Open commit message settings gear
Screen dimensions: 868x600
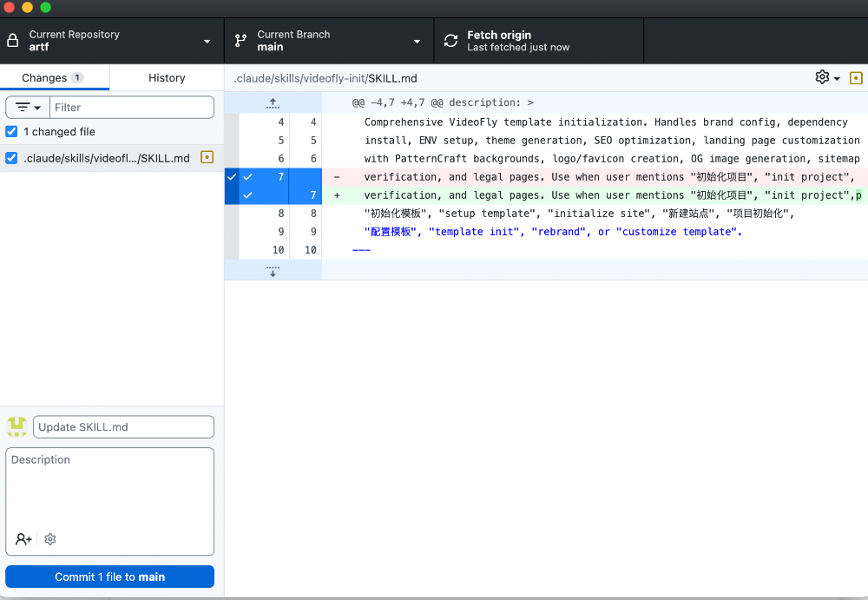click(x=50, y=539)
